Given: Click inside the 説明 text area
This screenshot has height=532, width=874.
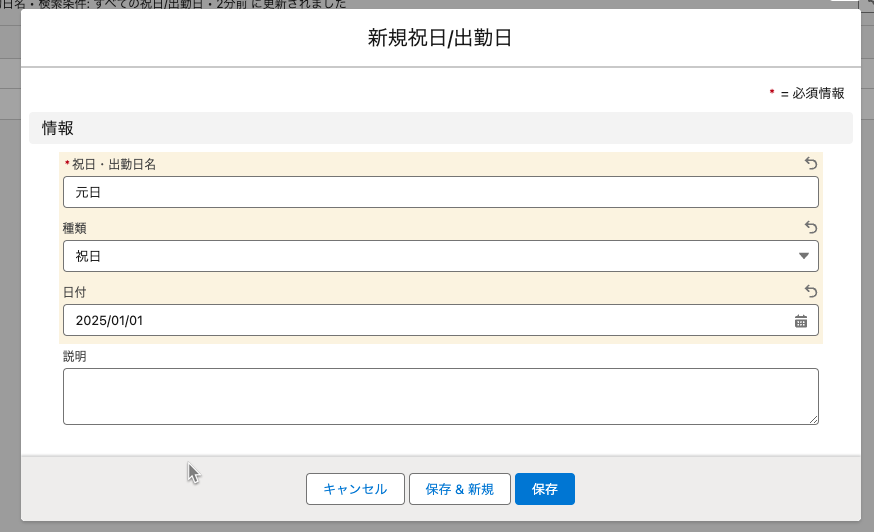Looking at the screenshot, I should pyautogui.click(x=440, y=396).
